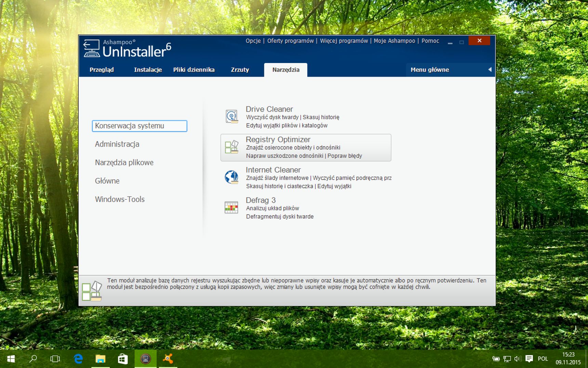This screenshot has width=588, height=368.
Task: Click the Drive Cleaner title
Action: [269, 109]
